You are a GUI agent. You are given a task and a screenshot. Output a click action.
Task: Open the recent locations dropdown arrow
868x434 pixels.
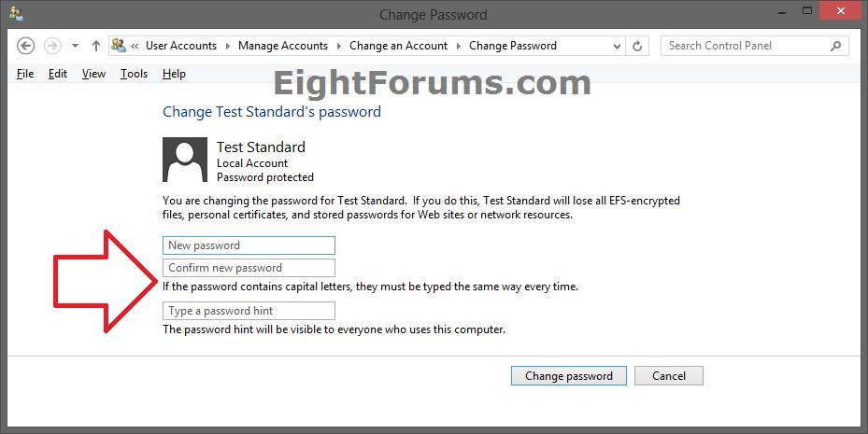(75, 46)
